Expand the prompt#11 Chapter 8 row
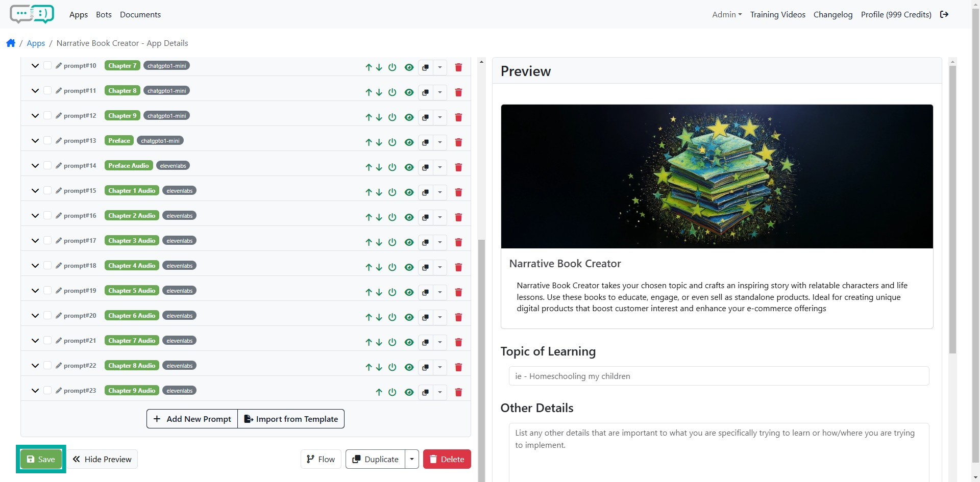980x482 pixels. coord(35,91)
